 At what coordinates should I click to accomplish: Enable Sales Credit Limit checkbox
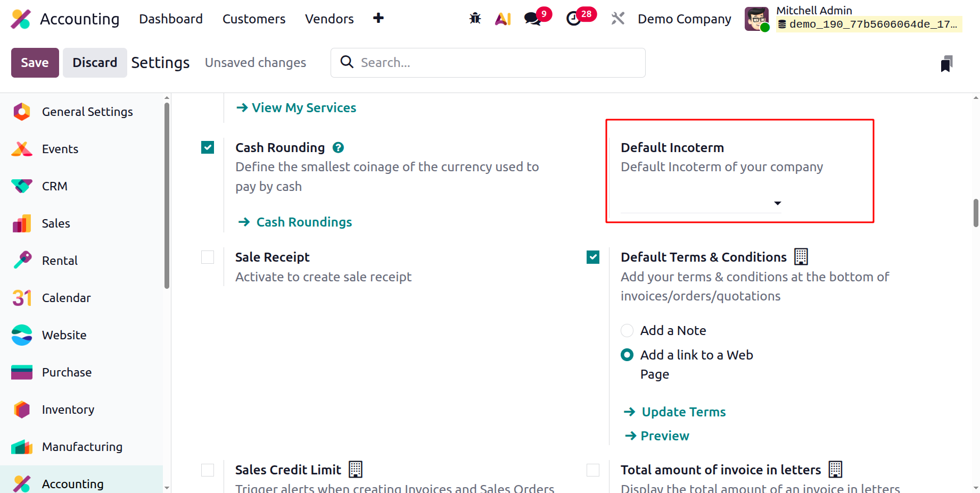208,470
